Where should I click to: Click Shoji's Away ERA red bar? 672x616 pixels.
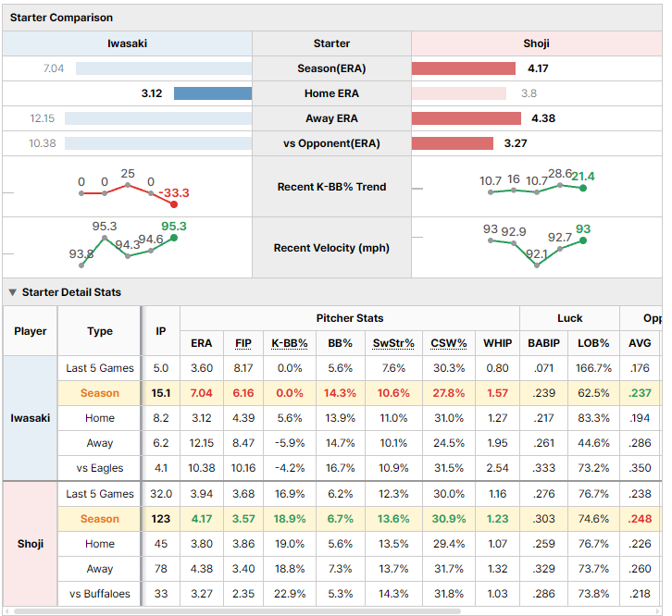coord(467,118)
